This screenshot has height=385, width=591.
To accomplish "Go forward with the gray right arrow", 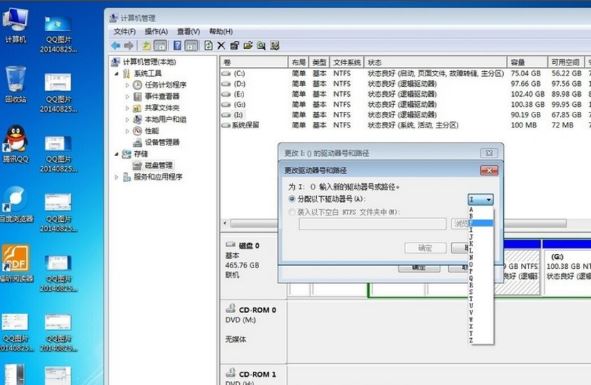I will [129, 46].
